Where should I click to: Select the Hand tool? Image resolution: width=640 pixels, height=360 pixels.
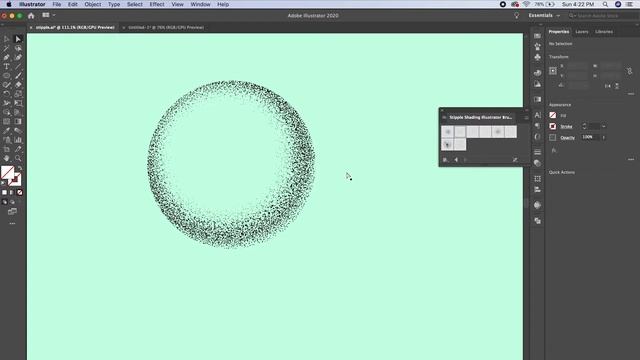coord(6,158)
